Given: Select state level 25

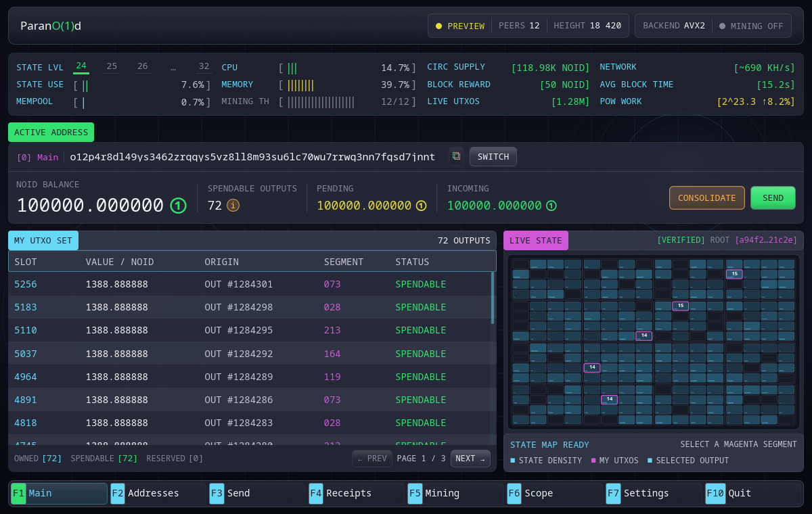Looking at the screenshot, I should pos(112,66).
